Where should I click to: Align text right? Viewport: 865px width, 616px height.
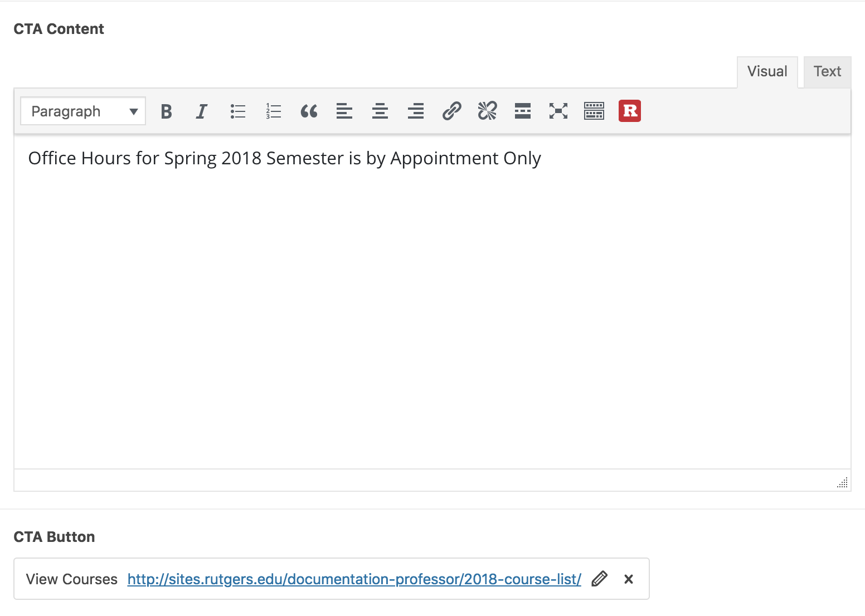coord(416,111)
